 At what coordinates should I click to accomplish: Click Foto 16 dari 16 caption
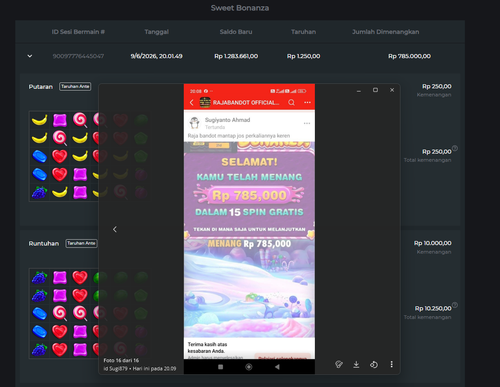121,360
